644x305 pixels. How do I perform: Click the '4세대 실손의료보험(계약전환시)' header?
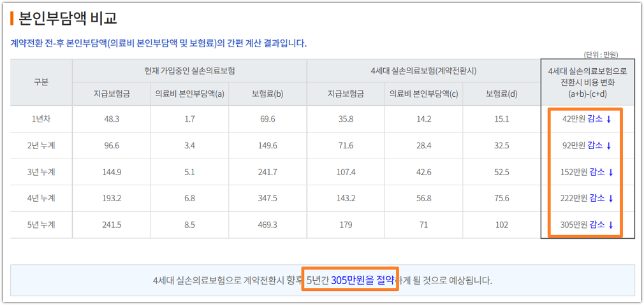tap(423, 71)
